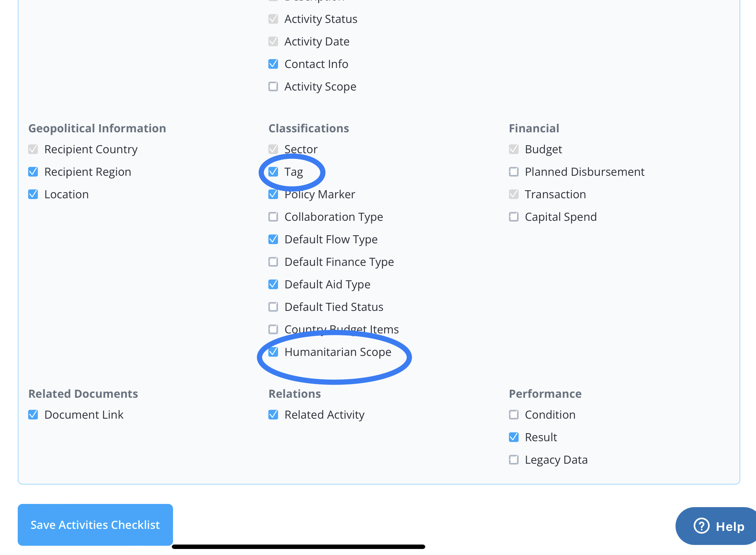Image resolution: width=756 pixels, height=555 pixels.
Task: Click the Help question mark icon
Action: (701, 526)
